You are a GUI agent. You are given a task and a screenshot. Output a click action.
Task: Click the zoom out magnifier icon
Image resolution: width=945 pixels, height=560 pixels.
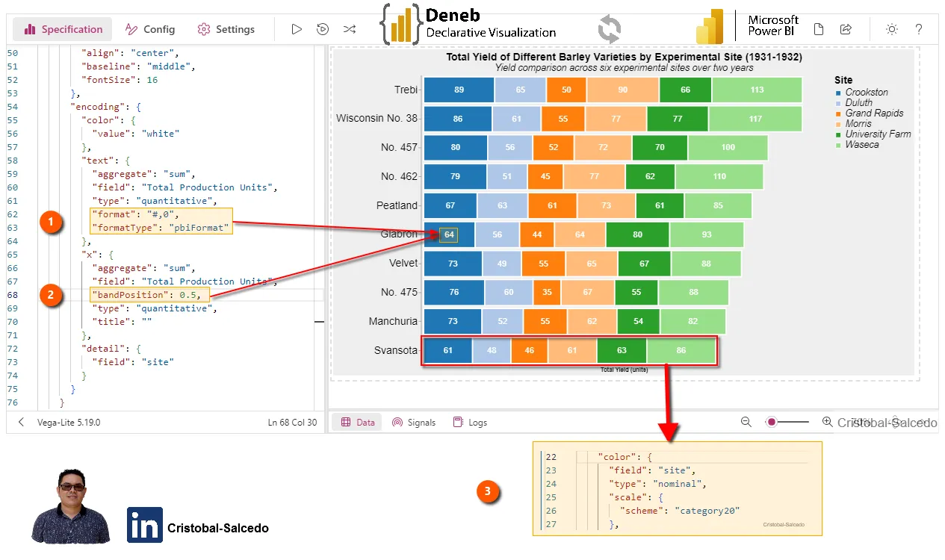pos(746,422)
